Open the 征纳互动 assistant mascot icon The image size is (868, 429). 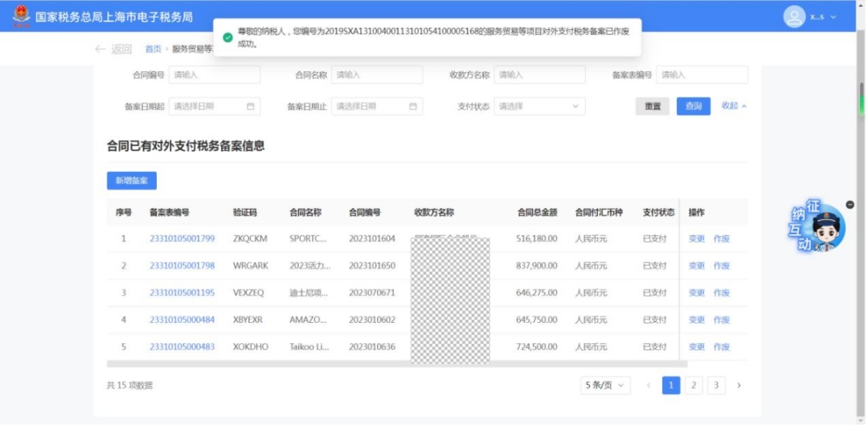[817, 227]
